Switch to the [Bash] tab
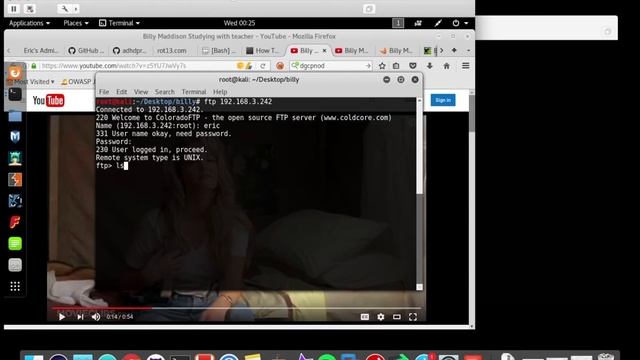The image size is (640, 360). [219, 51]
